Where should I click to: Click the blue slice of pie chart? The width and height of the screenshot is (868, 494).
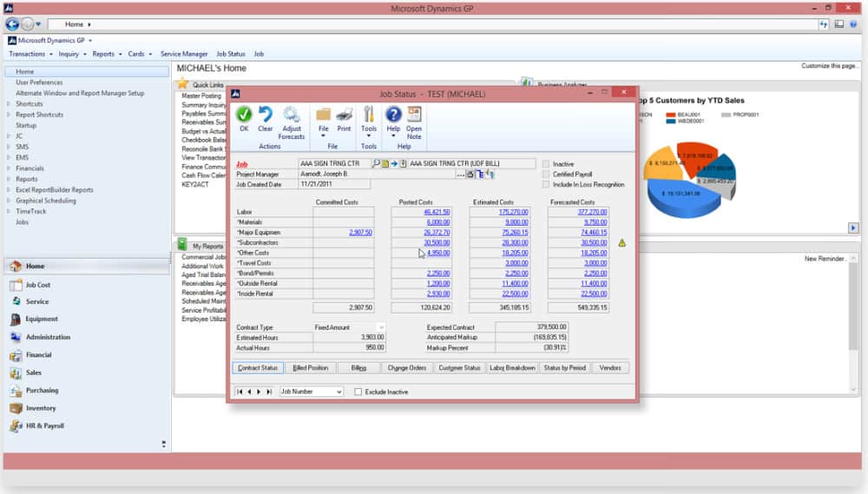point(684,200)
